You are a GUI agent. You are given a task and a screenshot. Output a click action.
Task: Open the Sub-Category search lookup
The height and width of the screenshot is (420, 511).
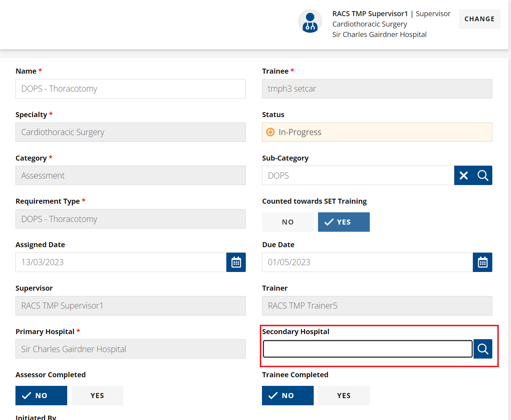coord(483,175)
